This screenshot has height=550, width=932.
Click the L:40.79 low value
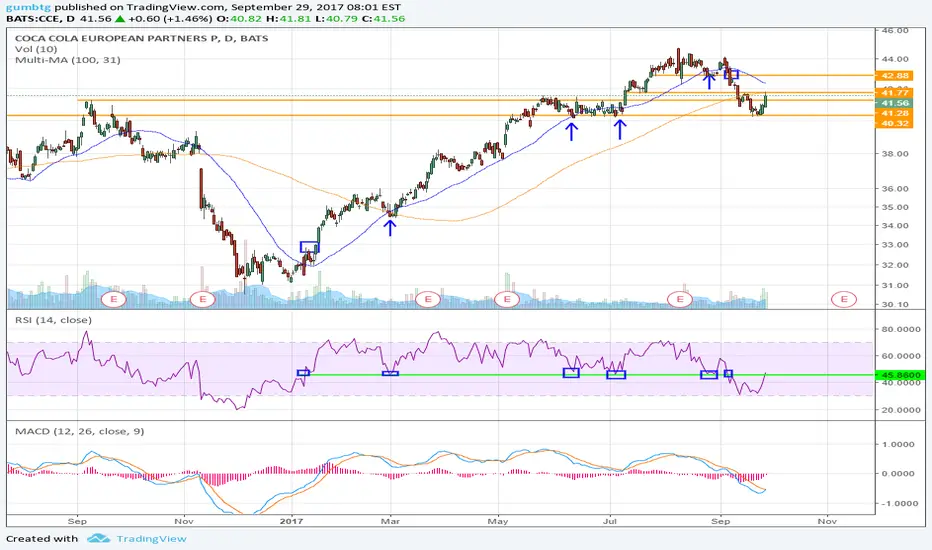pyautogui.click(x=335, y=18)
